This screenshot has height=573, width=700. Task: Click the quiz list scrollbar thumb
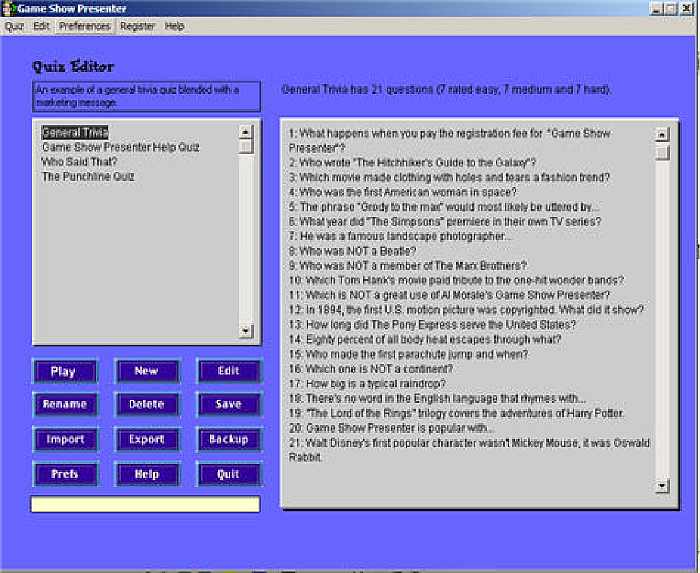click(x=245, y=146)
